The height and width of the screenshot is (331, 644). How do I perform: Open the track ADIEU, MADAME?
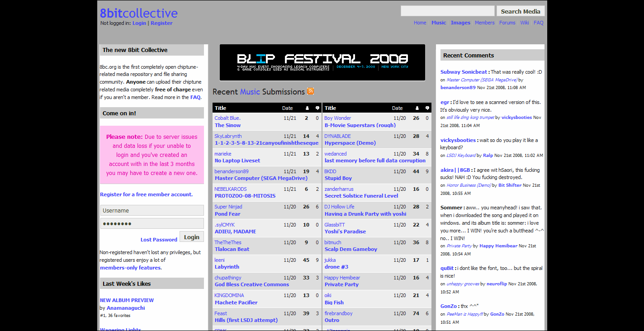(x=235, y=232)
